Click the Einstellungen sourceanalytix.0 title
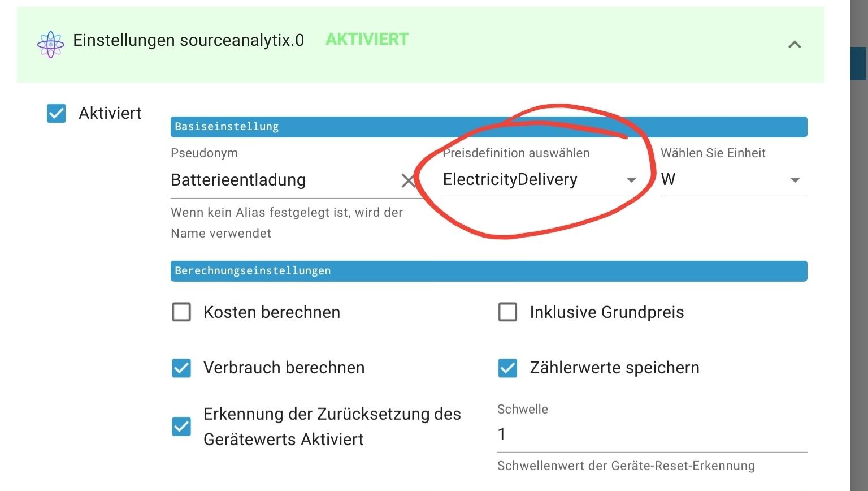This screenshot has height=491, width=868. pyautogui.click(x=188, y=41)
